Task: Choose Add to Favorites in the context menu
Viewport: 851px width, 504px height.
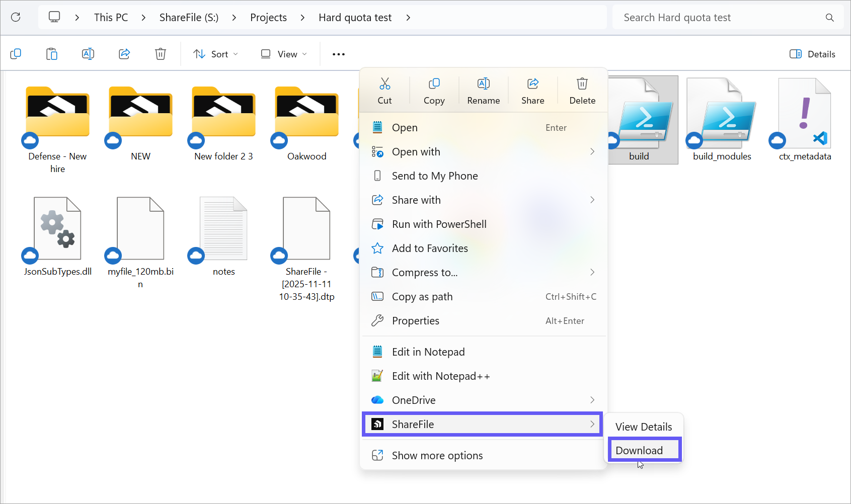Action: 430,248
